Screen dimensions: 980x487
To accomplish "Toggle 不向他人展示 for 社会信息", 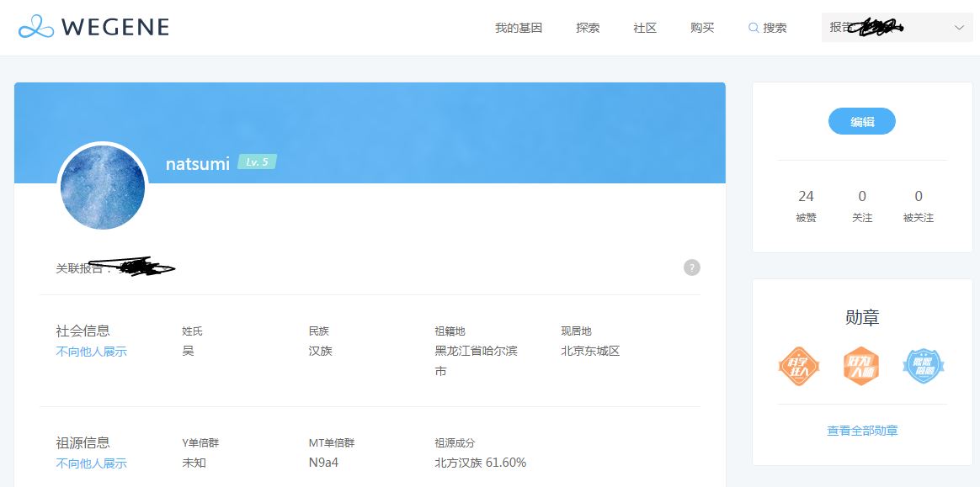I will click(91, 352).
